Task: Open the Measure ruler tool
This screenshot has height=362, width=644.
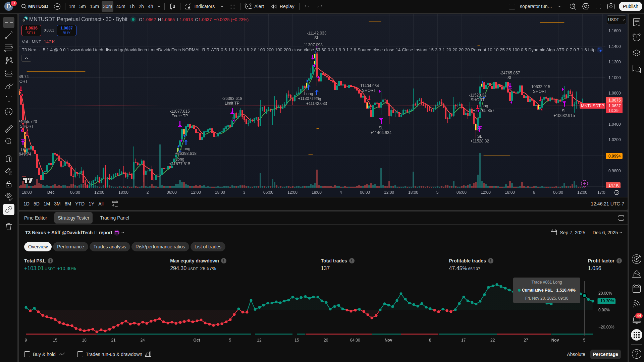Action: 9,128
